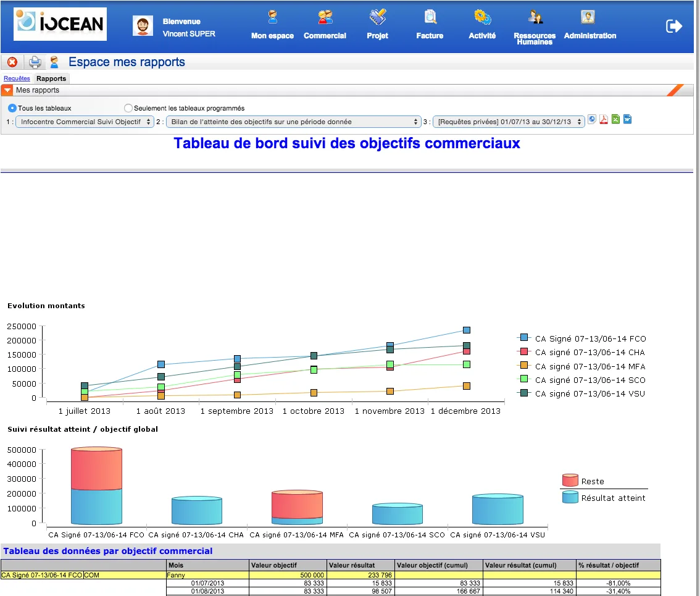Click the FCO red Reste bar segment

(96, 469)
